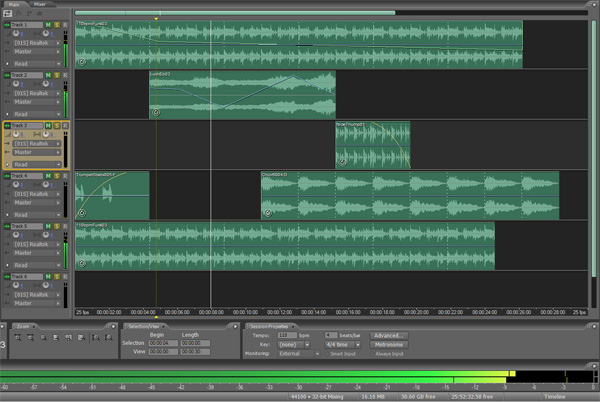The image size is (600, 402).
Task: Click the second zoom icon in Zoom panel
Action: click(x=31, y=338)
